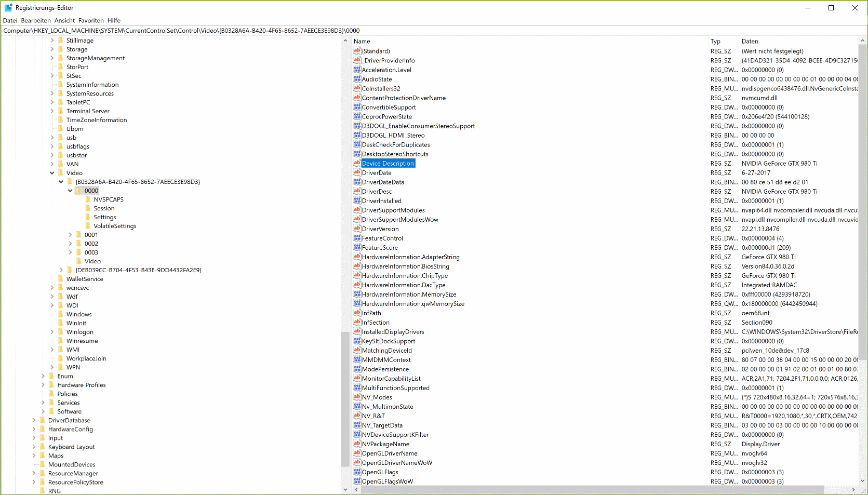Expand the 0001 subkey
The width and height of the screenshot is (868, 495).
pos(70,235)
